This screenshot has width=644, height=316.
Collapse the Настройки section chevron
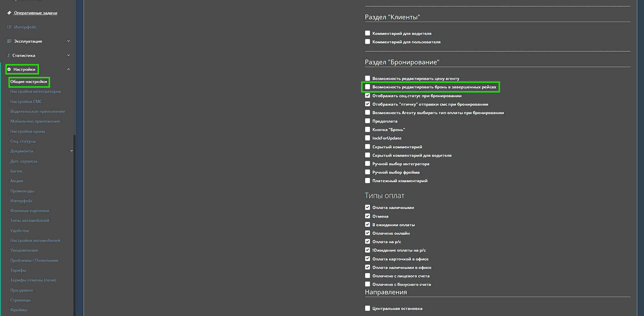click(68, 69)
